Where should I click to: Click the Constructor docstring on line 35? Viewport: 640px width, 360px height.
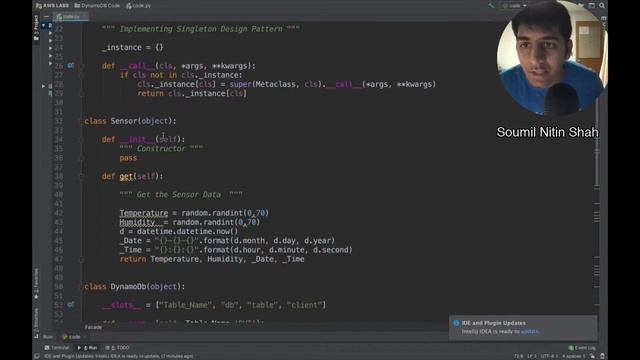(x=161, y=149)
